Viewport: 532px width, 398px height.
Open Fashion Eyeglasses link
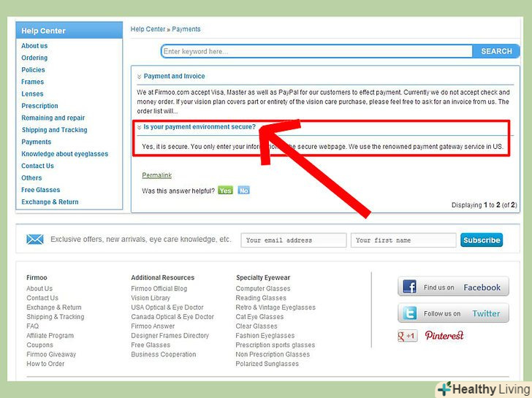[x=265, y=336]
